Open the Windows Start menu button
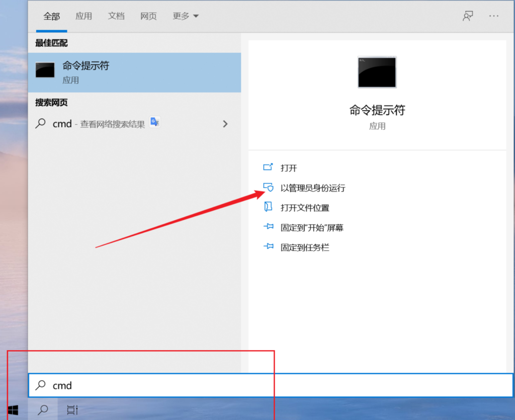515x420 pixels. (13, 410)
